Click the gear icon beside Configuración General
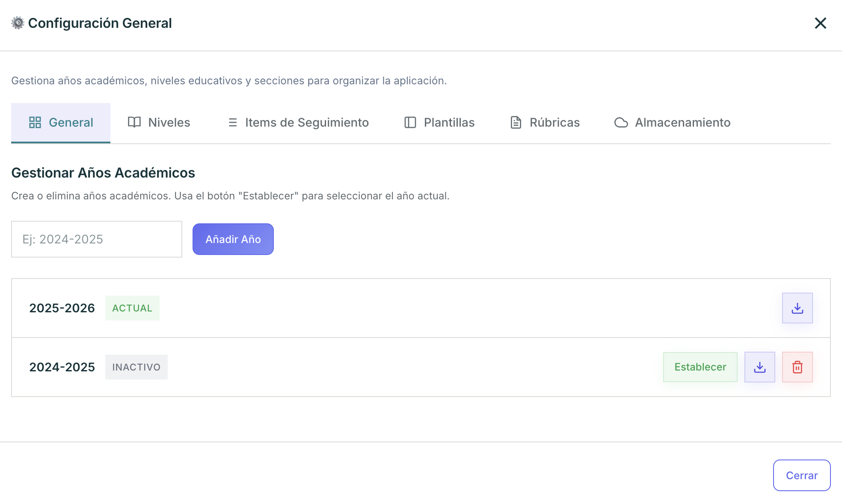The height and width of the screenshot is (504, 842). tap(18, 23)
